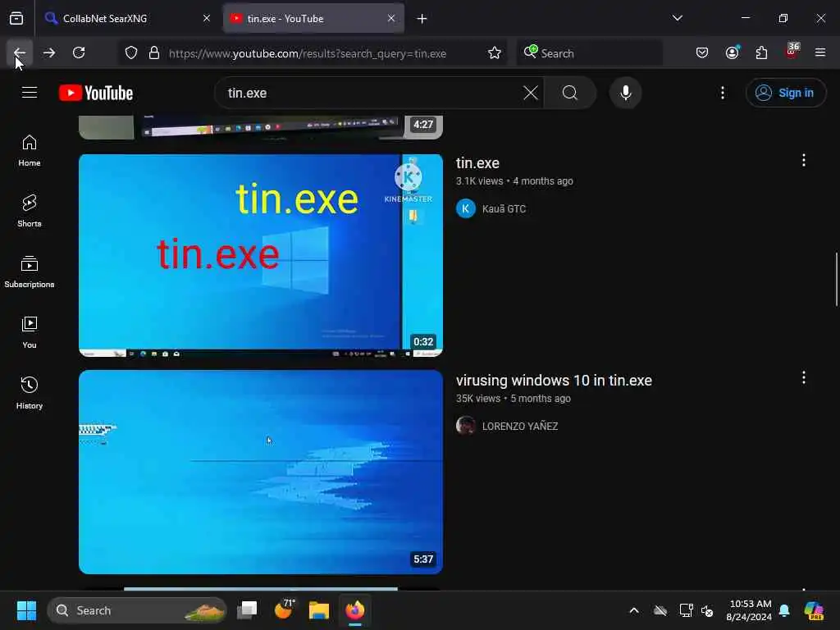This screenshot has height=630, width=840.
Task: Open Task View on the taskbar
Action: (x=247, y=610)
